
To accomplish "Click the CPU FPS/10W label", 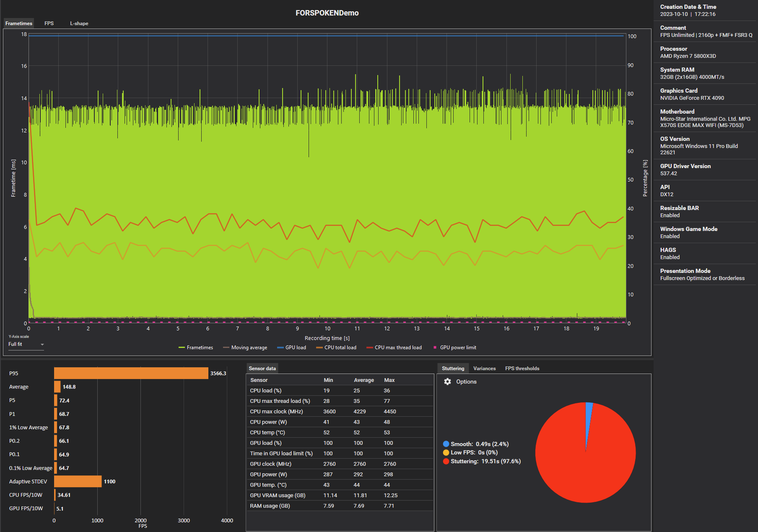I will point(26,495).
